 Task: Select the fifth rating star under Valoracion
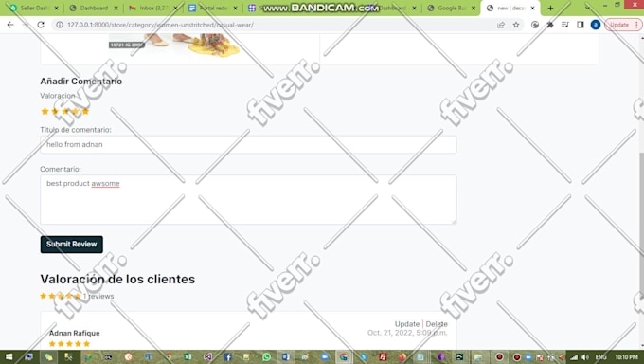[85, 111]
